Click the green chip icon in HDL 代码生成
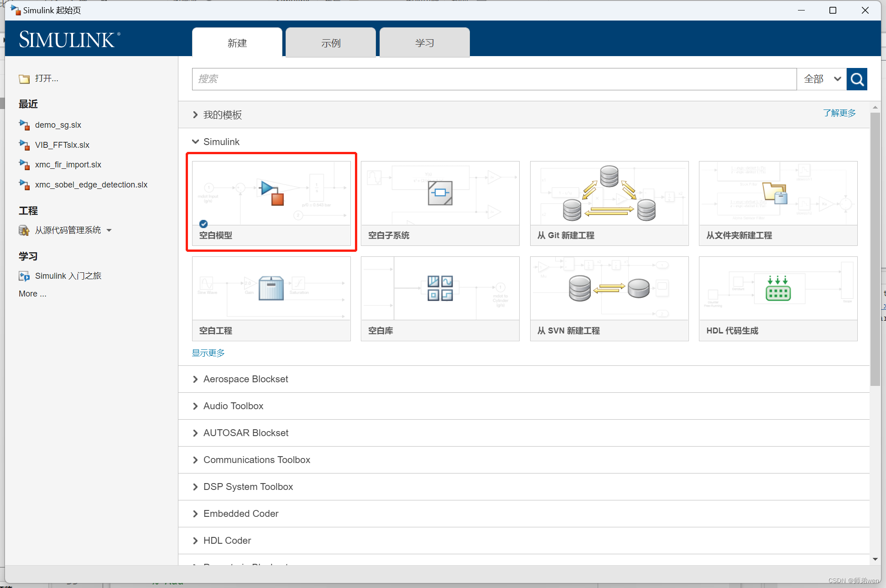 click(778, 289)
